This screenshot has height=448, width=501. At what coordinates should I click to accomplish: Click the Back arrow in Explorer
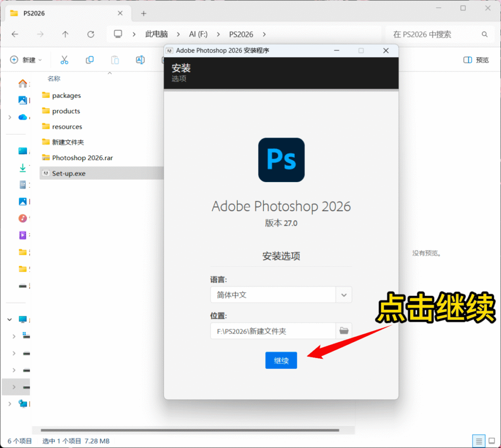pos(15,34)
